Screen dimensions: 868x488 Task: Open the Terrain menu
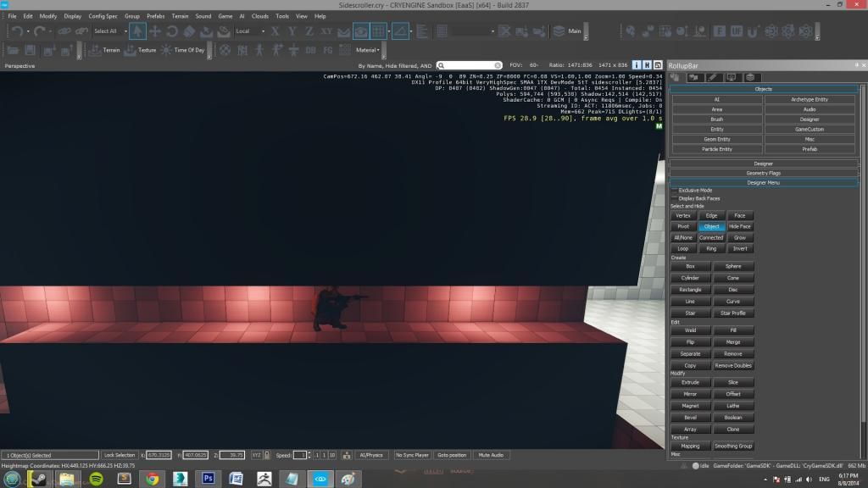tap(180, 16)
